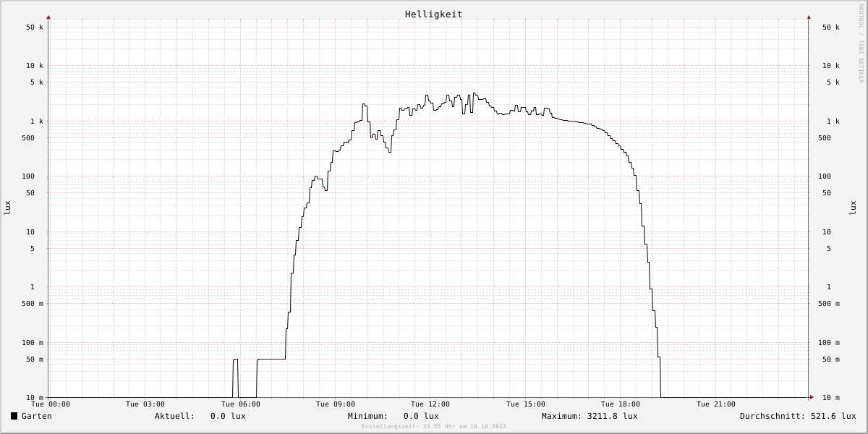
Task: Click the 50 k label on right axis
Action: pos(831,27)
